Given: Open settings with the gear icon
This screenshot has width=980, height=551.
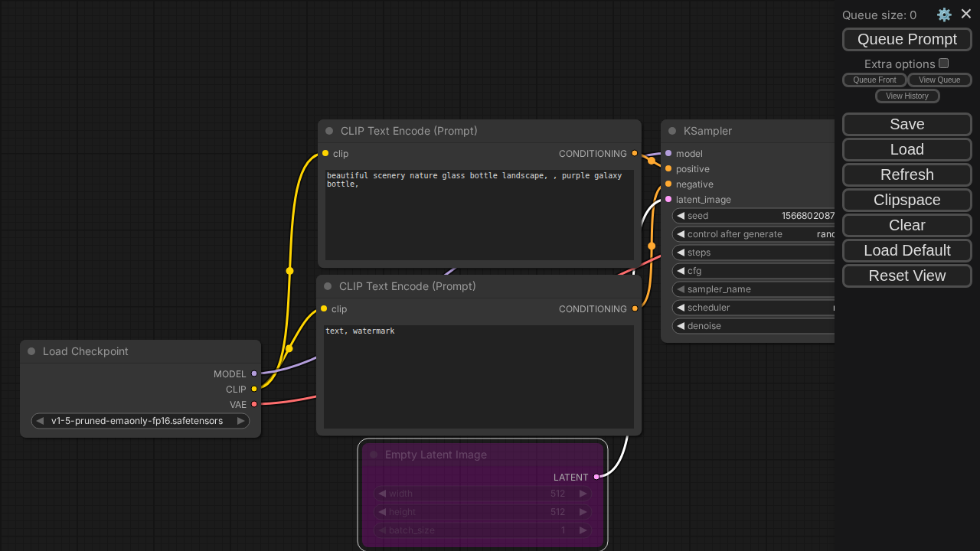Looking at the screenshot, I should point(944,15).
